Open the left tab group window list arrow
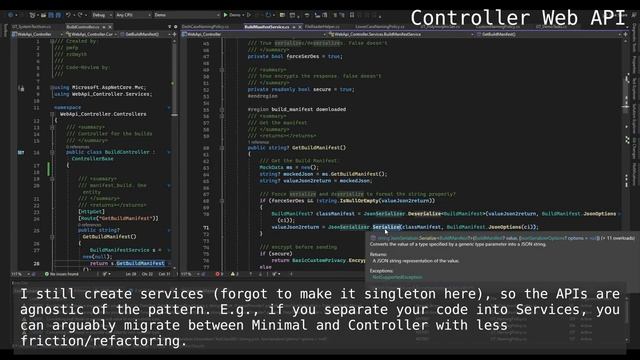The width and height of the screenshot is (640, 360). 169,27
